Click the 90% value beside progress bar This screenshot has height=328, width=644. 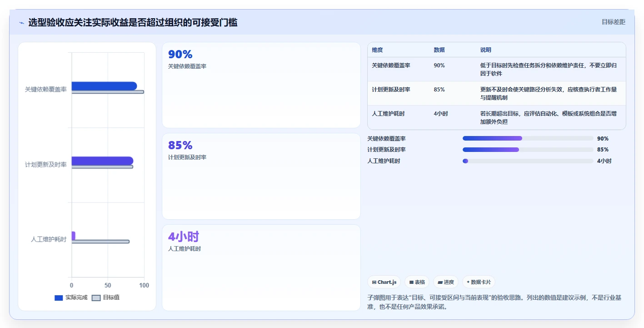[x=603, y=139]
